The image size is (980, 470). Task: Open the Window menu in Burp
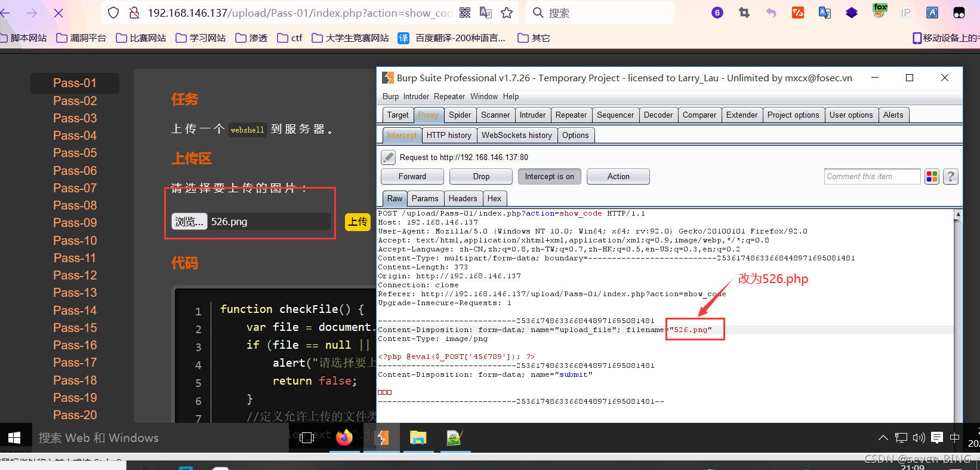click(484, 96)
